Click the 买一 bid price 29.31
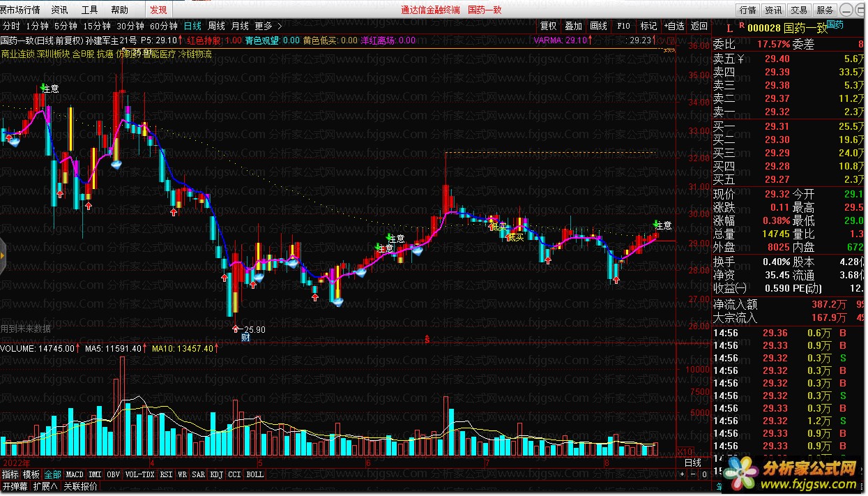The width and height of the screenshot is (868, 496). pyautogui.click(x=777, y=126)
